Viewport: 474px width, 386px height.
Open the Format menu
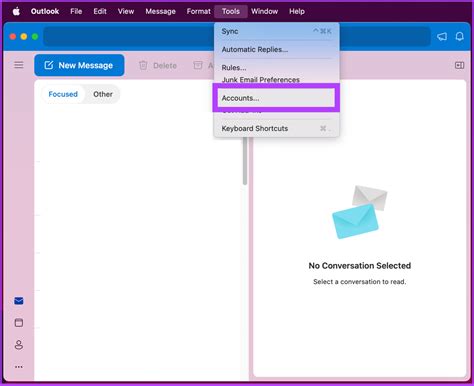(x=198, y=11)
